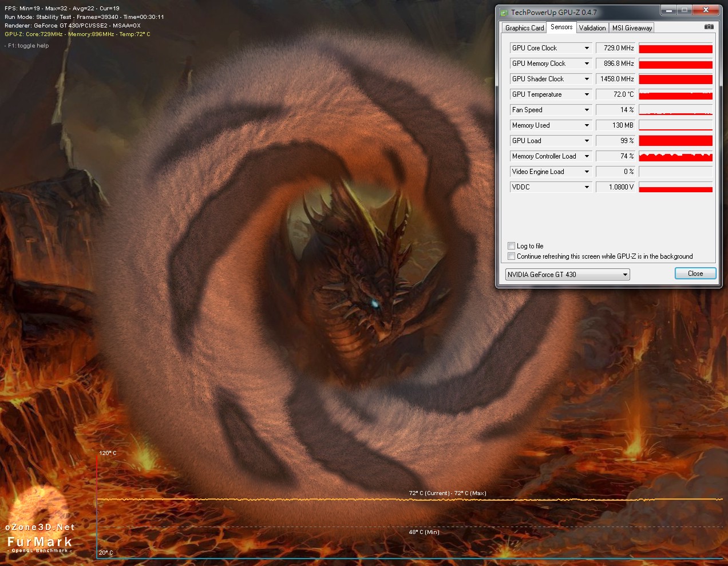Click the Renderer GeForce GT 430 text line
Image resolution: width=728 pixels, height=566 pixels.
(73, 26)
